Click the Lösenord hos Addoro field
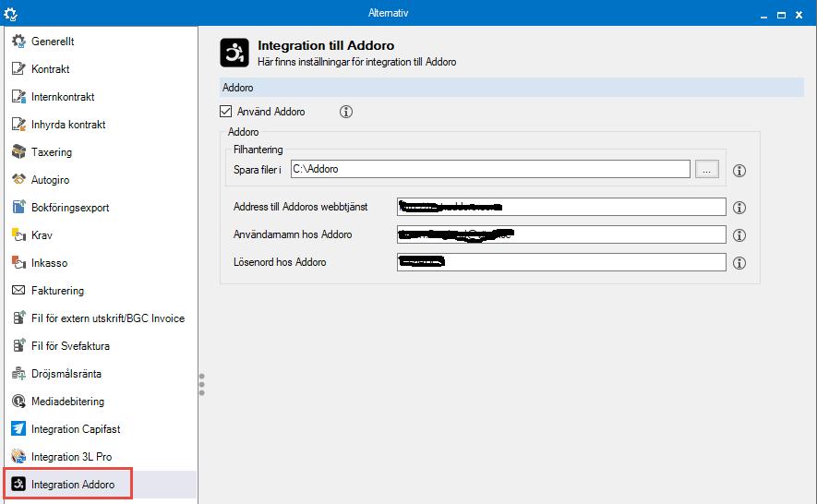Screen dimensions: 817x504 (561, 261)
